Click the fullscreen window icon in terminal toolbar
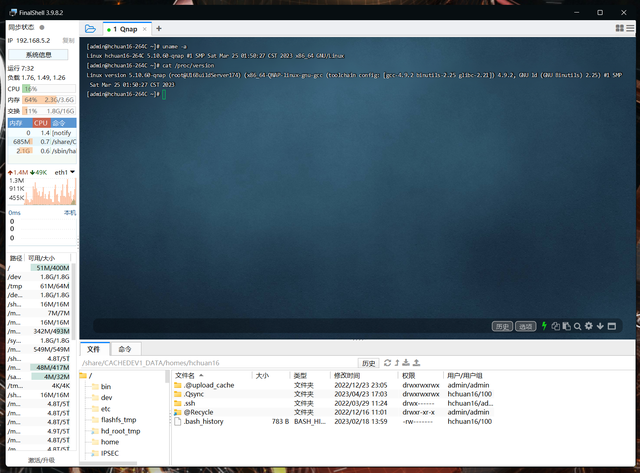The width and height of the screenshot is (640, 473). click(611, 326)
